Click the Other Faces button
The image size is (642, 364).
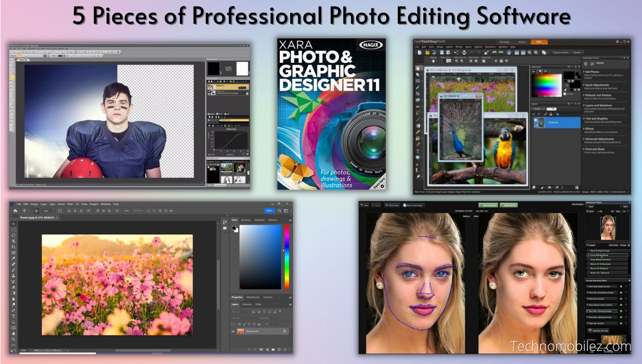392,205
